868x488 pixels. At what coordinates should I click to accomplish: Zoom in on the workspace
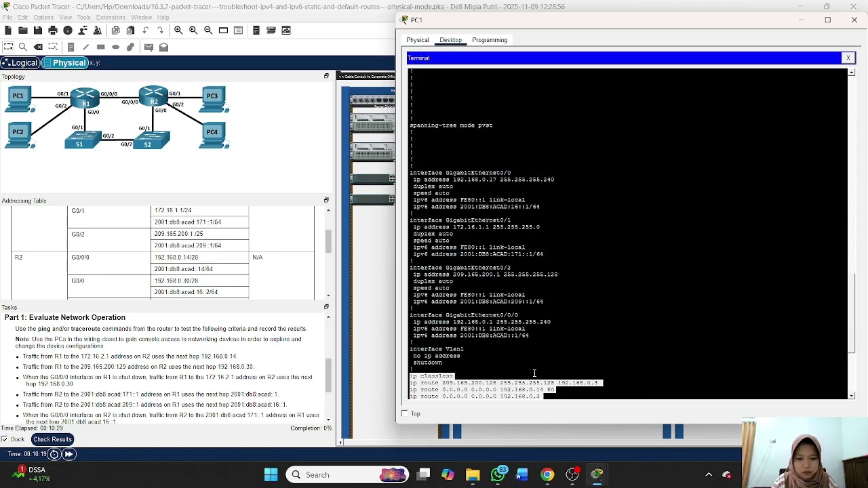click(x=178, y=30)
